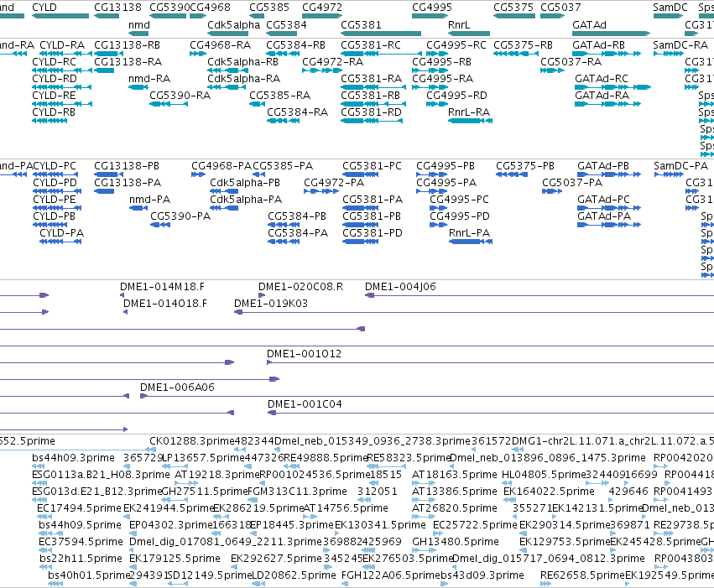This screenshot has height=588, width=714.
Task: Click the DME1-020C08.R BAC label
Action: (300, 287)
